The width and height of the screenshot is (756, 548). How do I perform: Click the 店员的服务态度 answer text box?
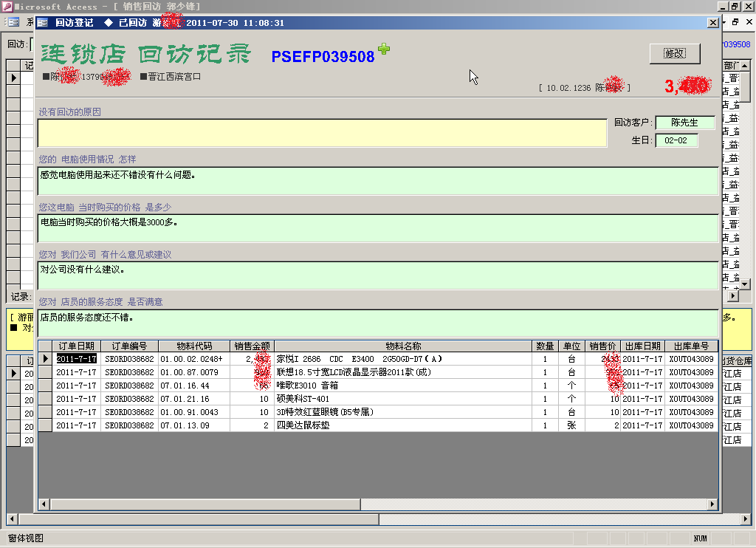pyautogui.click(x=378, y=323)
